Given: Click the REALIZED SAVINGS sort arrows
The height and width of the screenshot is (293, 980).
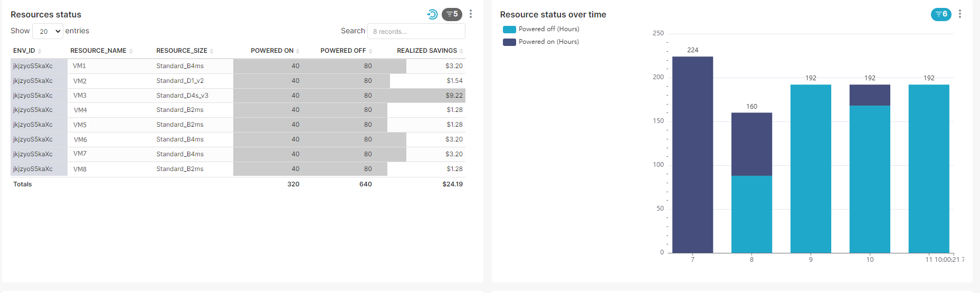Looking at the screenshot, I should coord(461,51).
